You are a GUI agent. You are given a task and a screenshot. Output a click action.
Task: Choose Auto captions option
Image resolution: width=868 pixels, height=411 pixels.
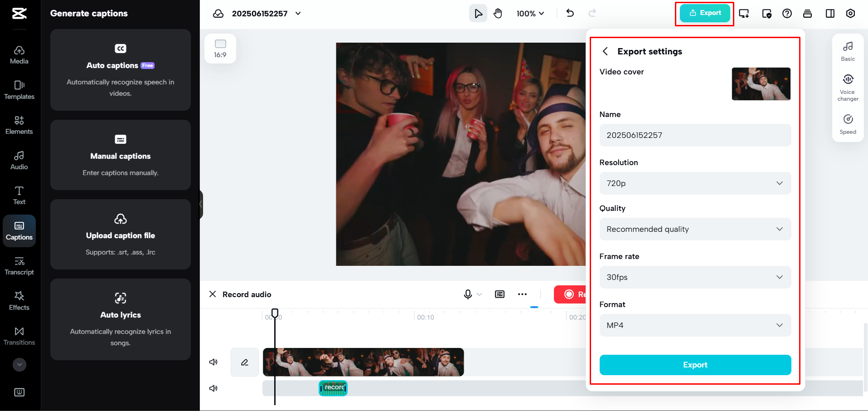(121, 70)
